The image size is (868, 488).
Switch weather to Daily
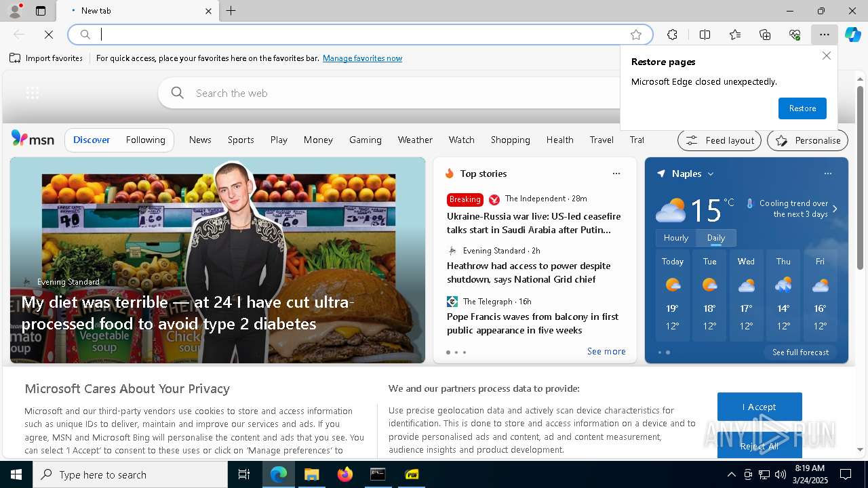[x=716, y=238]
